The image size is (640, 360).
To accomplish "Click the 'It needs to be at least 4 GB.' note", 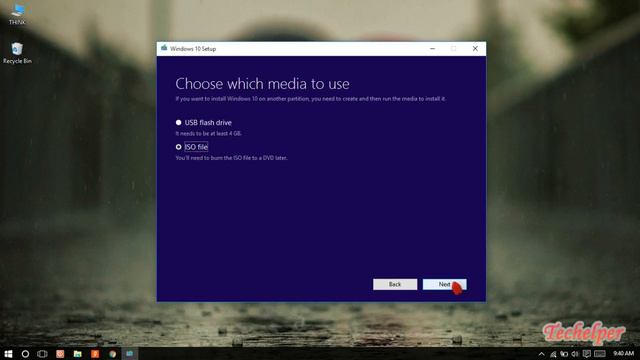I will [x=209, y=133].
